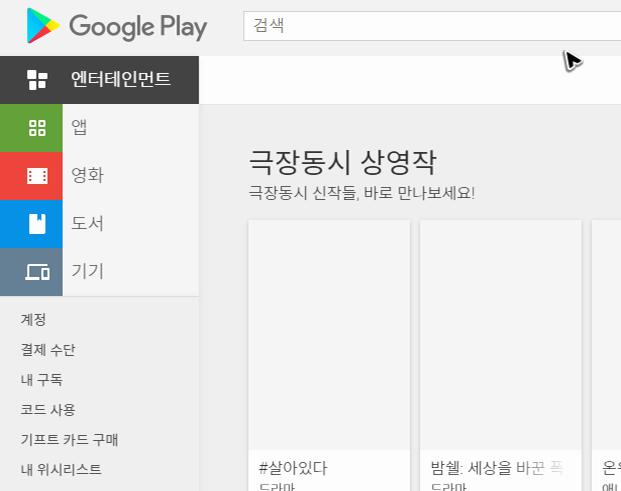This screenshot has height=491, width=621.
Task: Click 기프트 카드 구매 link
Action: [x=69, y=440]
